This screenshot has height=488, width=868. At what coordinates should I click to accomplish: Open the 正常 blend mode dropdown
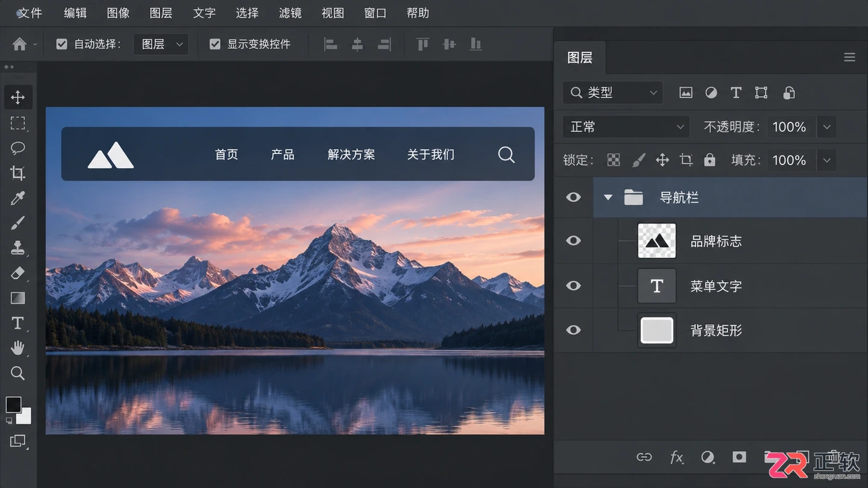click(x=626, y=127)
